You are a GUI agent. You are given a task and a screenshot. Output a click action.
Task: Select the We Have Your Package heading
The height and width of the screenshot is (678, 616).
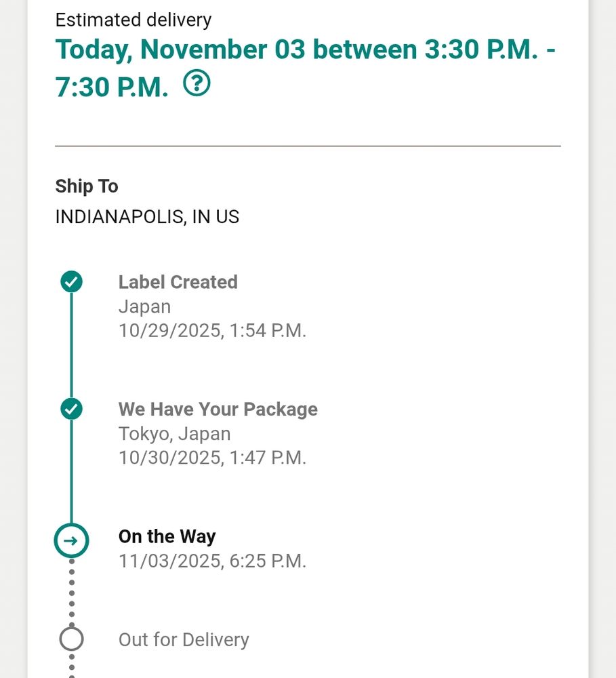pos(218,410)
